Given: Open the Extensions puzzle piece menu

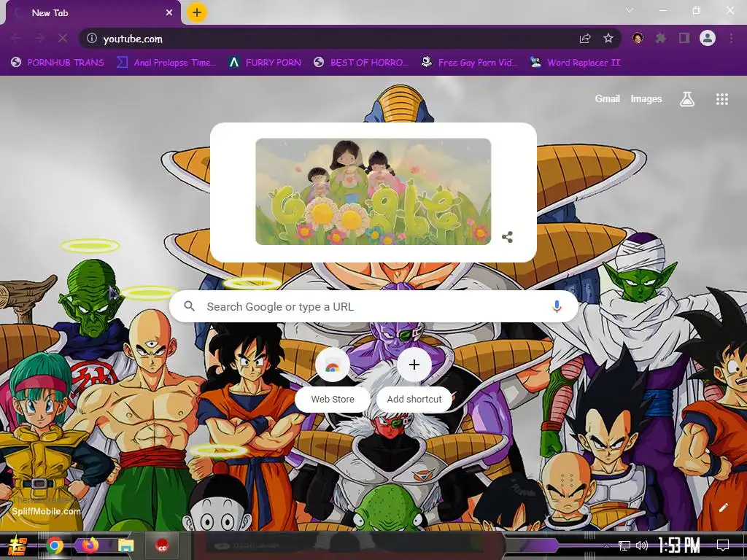Looking at the screenshot, I should [661, 38].
